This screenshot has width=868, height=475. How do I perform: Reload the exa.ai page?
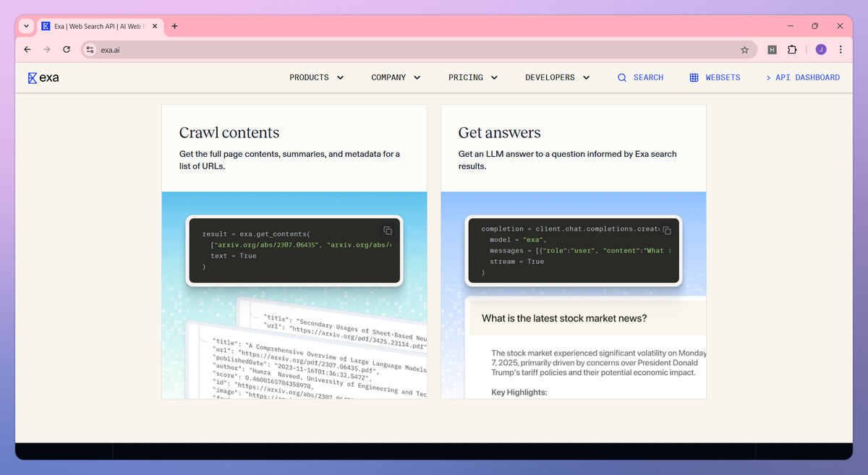point(67,49)
